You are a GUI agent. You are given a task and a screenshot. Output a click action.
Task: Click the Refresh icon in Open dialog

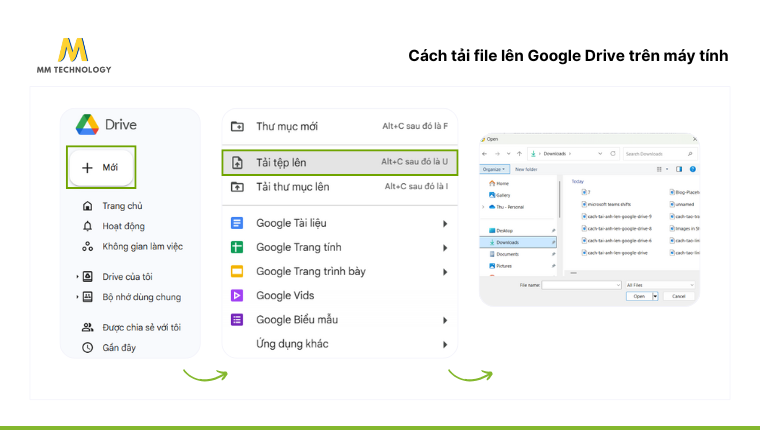(x=613, y=154)
